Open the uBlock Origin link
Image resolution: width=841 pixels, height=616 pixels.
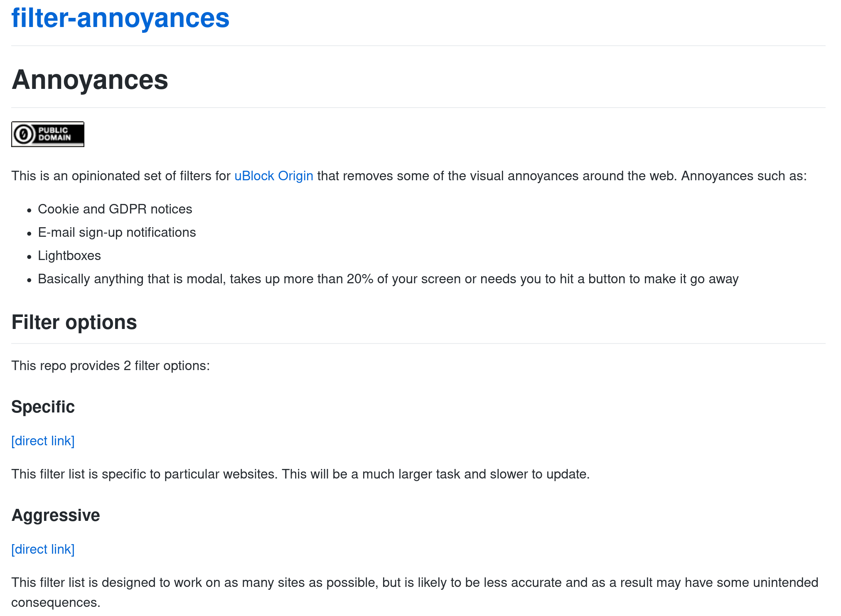click(273, 176)
